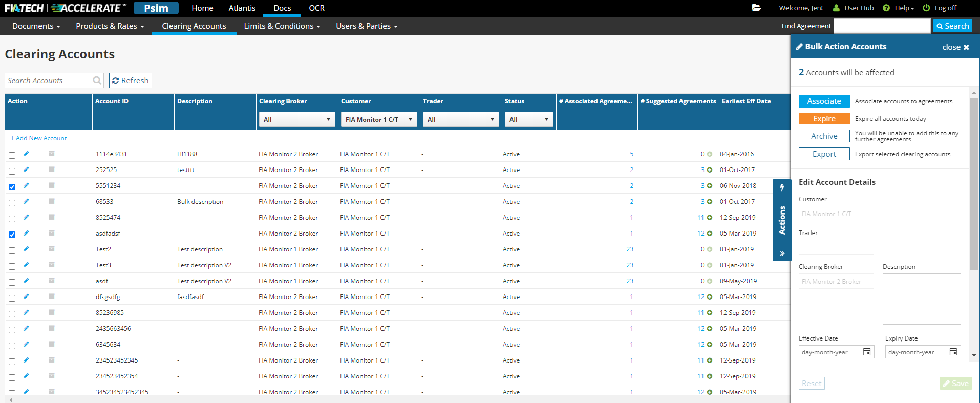Open the Customer filter dropdown

(379, 119)
